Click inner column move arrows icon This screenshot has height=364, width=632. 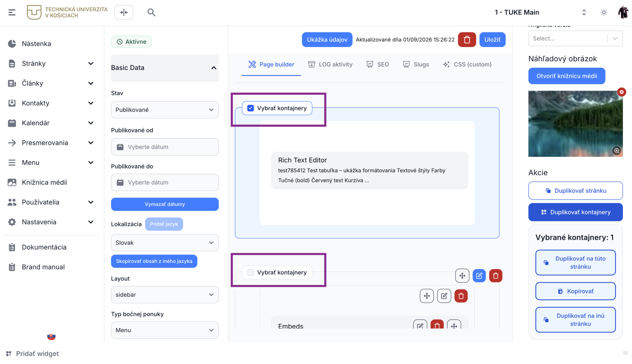click(427, 296)
